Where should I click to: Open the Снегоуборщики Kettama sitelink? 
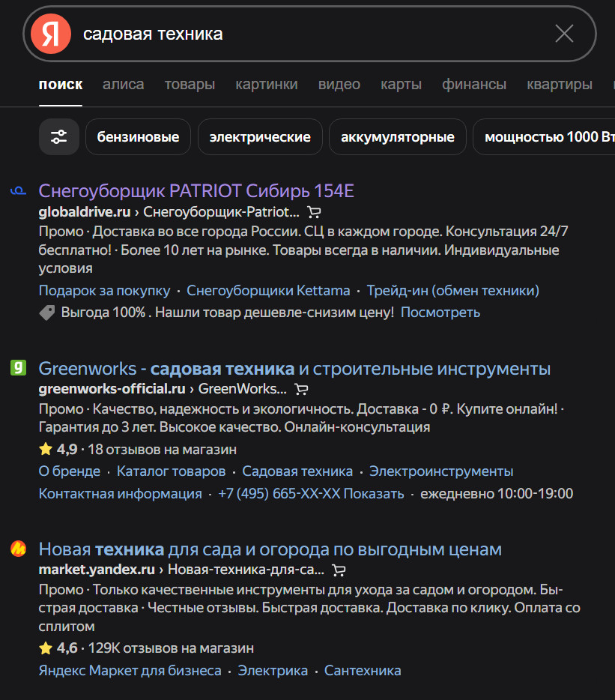(x=268, y=291)
